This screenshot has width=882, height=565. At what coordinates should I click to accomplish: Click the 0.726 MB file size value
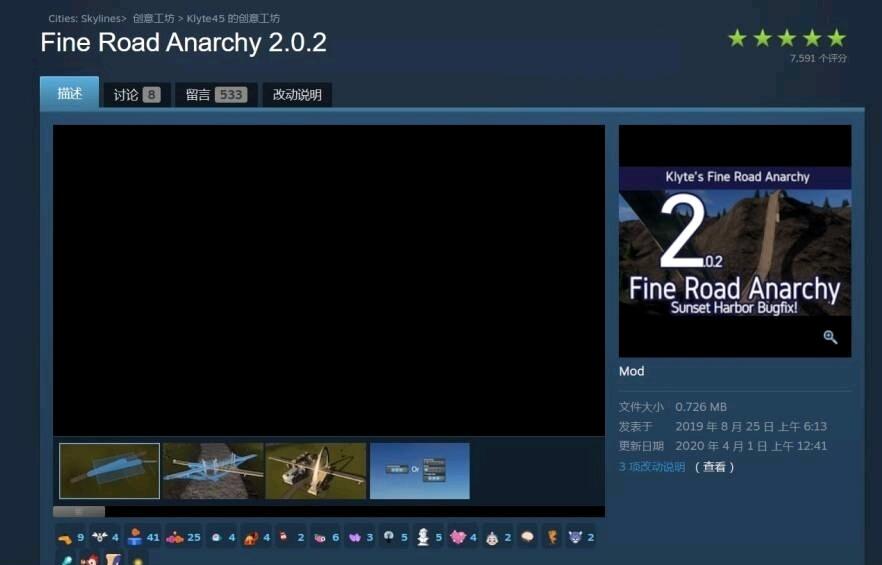[x=701, y=407]
